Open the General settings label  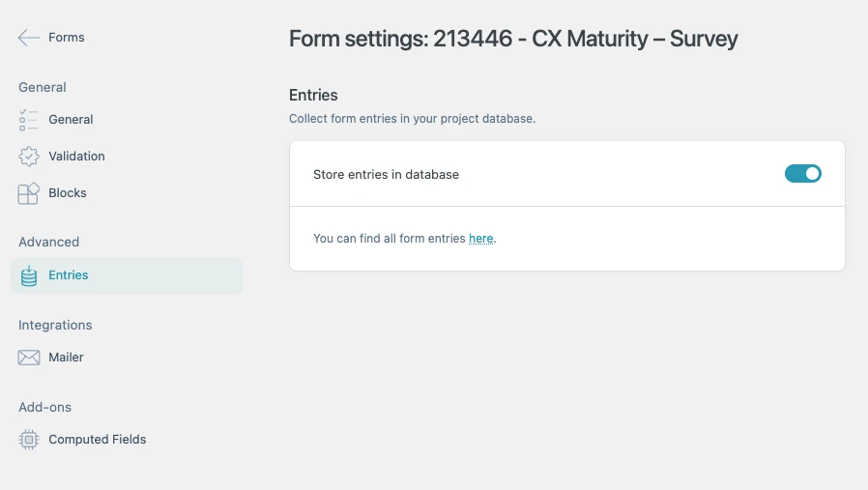[x=71, y=120]
